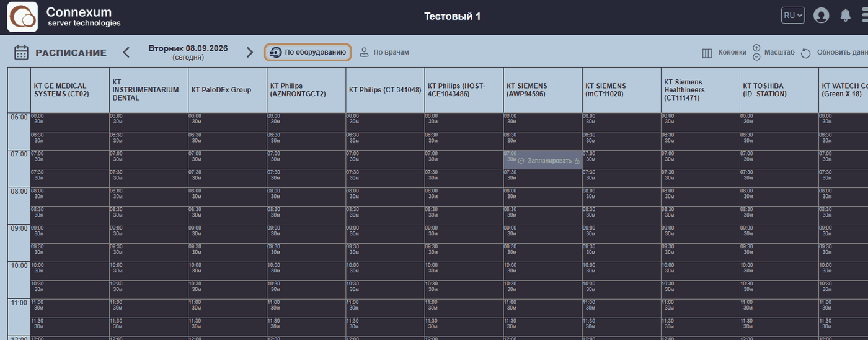The width and height of the screenshot is (868, 340).
Task: Open the user profile avatar icon
Action: point(821,16)
